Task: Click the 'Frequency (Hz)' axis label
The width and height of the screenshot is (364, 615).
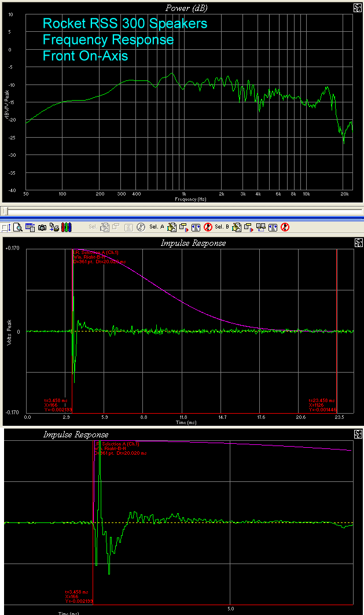Action: point(190,199)
